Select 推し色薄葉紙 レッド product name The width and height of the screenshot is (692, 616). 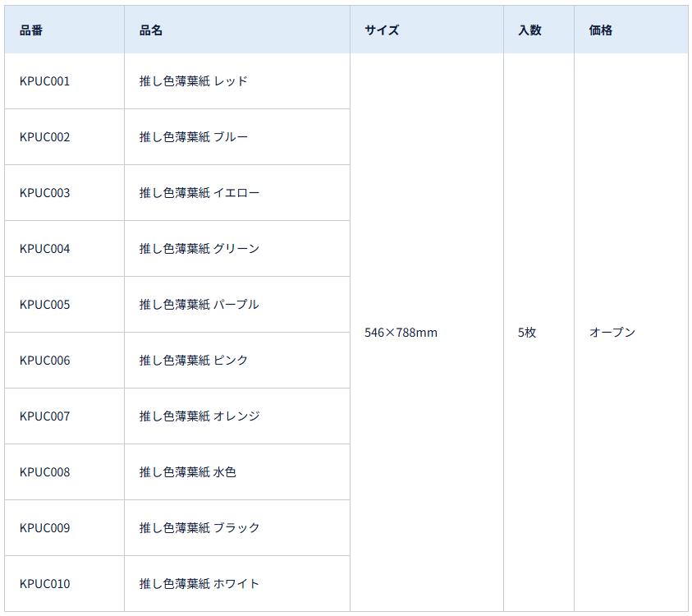193,81
